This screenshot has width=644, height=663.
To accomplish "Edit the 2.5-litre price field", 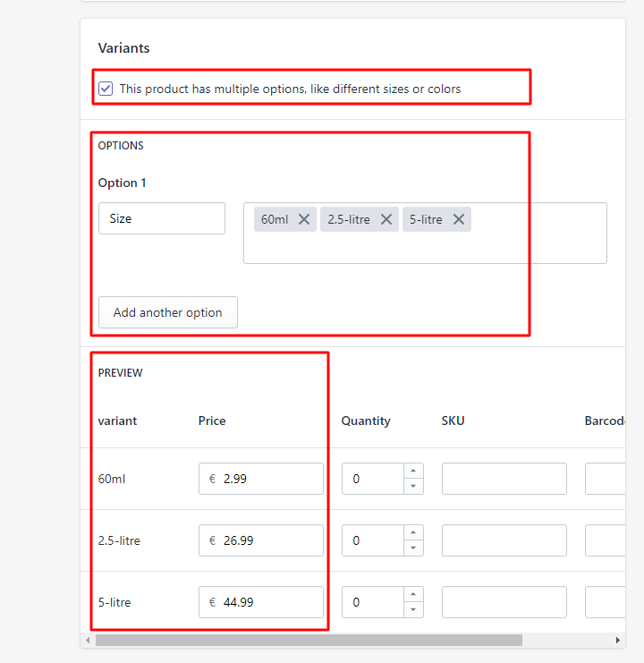I will coord(261,540).
